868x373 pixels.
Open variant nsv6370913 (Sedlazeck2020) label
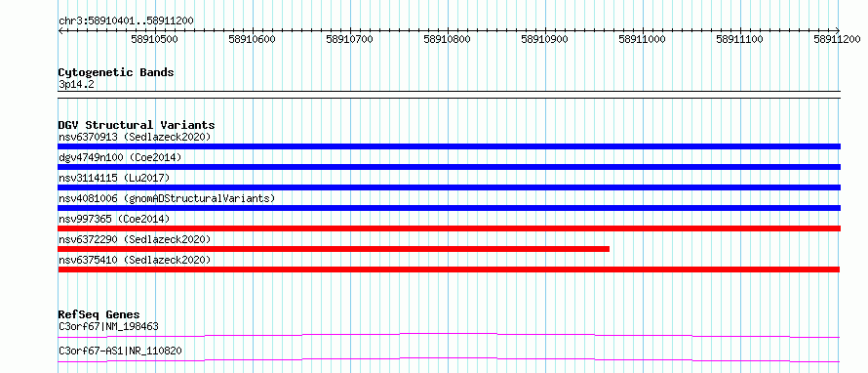point(135,137)
